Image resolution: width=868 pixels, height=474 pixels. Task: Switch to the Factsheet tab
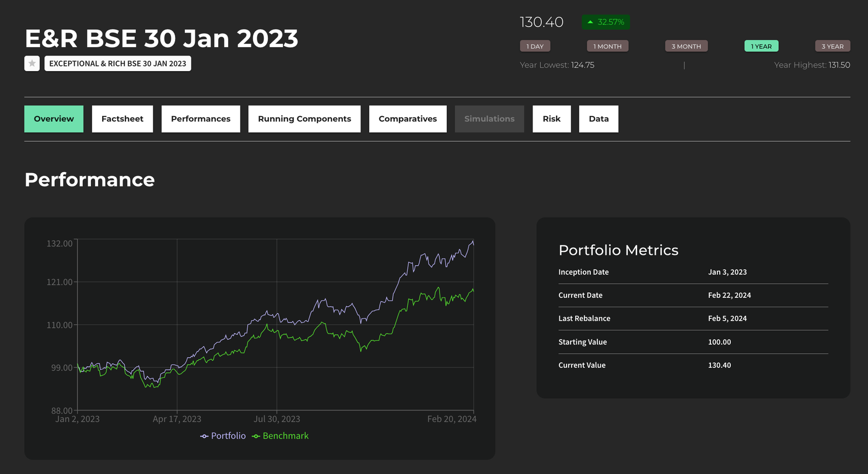(123, 119)
